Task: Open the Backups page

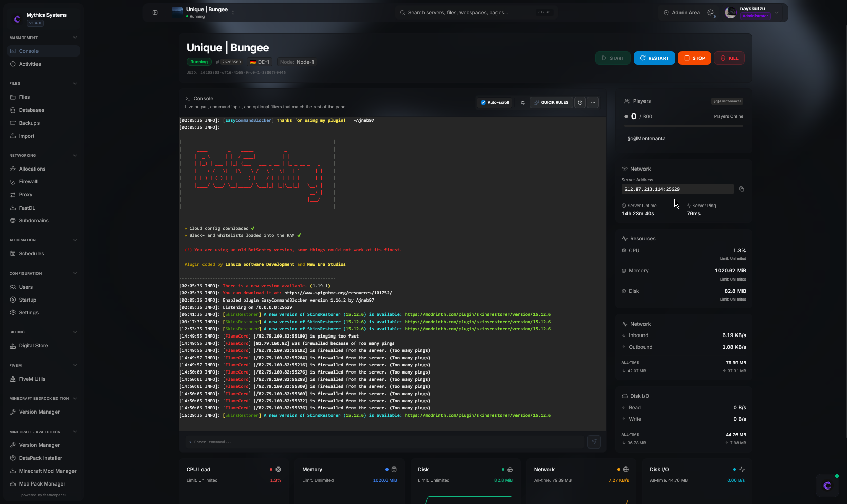Action: click(x=44, y=123)
